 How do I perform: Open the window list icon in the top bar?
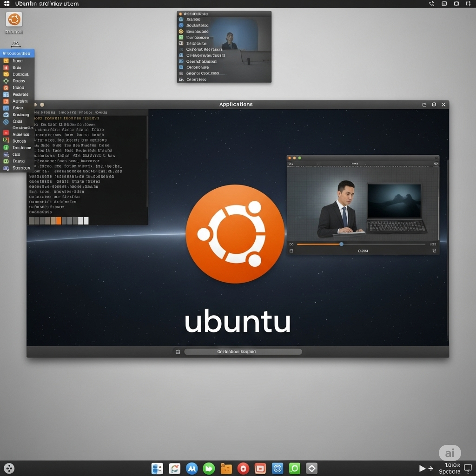pyautogui.click(x=444, y=4)
